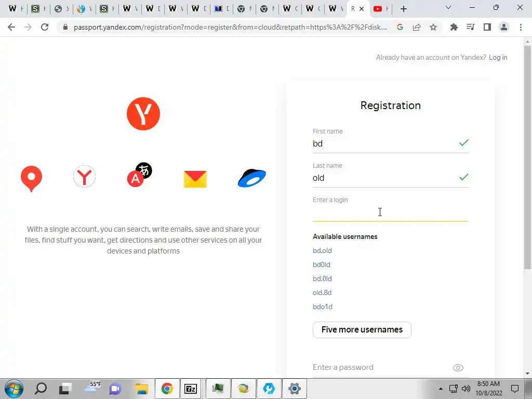Open the media control icon
Screen dimensions: 532x399
pos(470,27)
